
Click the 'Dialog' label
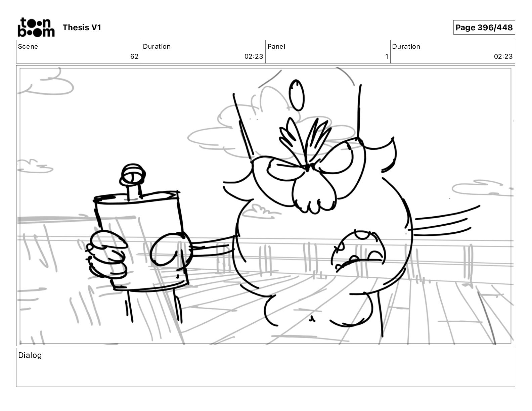pyautogui.click(x=30, y=355)
